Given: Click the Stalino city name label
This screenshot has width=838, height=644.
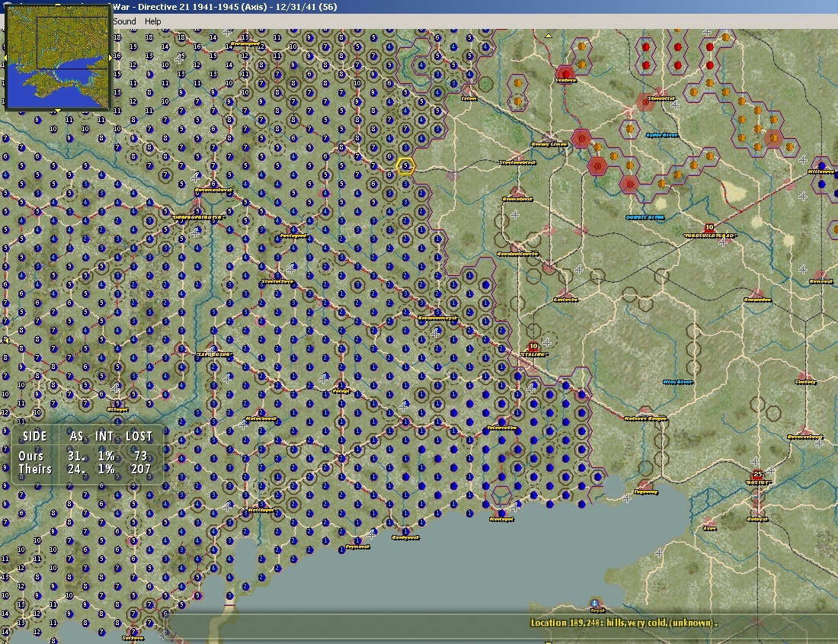Looking at the screenshot, I should tap(533, 354).
